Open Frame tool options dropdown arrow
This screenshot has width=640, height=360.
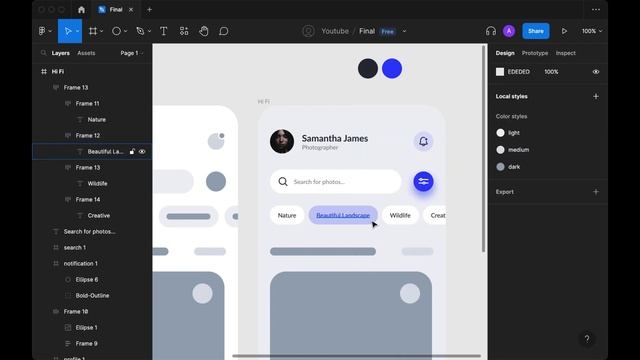point(102,31)
